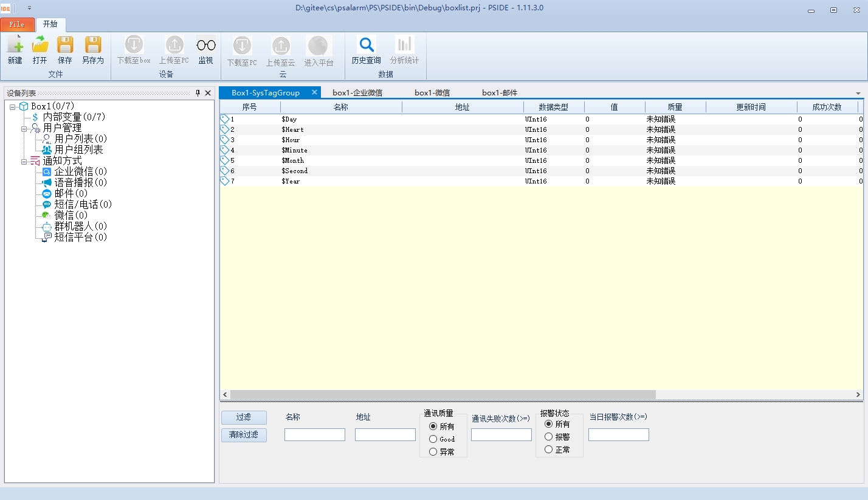
Task: Click the table scroll left arrow
Action: click(x=224, y=395)
